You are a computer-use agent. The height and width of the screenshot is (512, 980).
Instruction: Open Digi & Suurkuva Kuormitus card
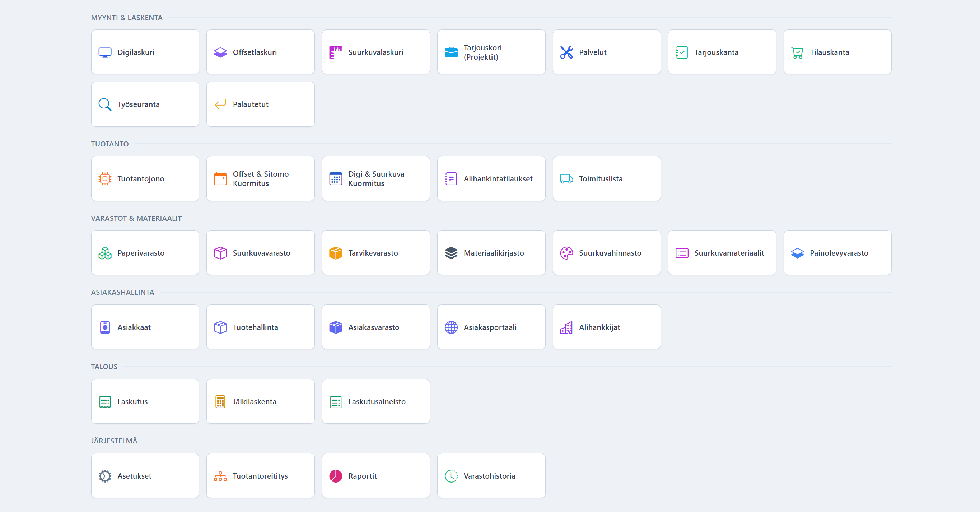376,178
